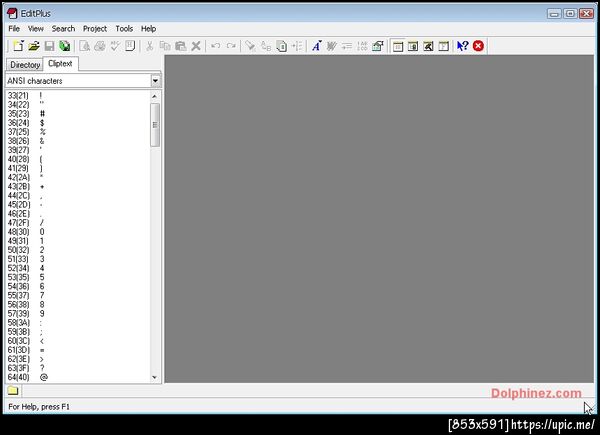Click the Save floppy disk icon
The height and width of the screenshot is (435, 600).
49,46
